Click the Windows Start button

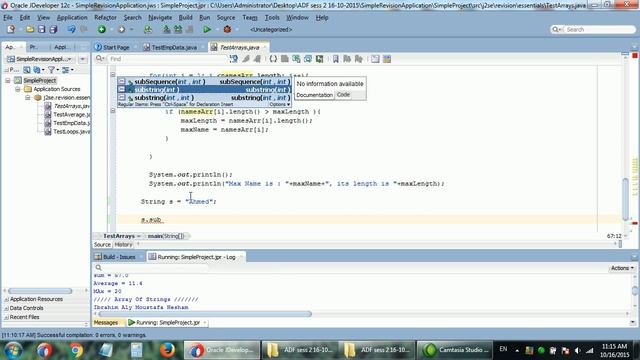(13, 350)
